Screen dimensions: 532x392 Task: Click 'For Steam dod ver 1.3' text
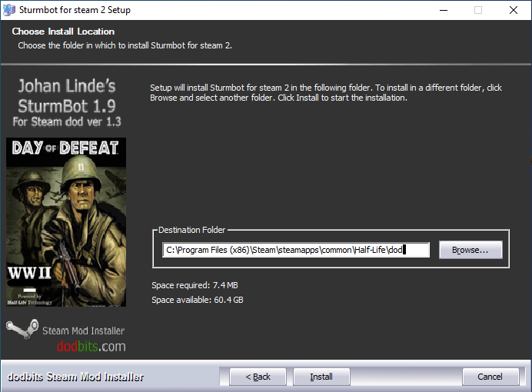click(67, 121)
